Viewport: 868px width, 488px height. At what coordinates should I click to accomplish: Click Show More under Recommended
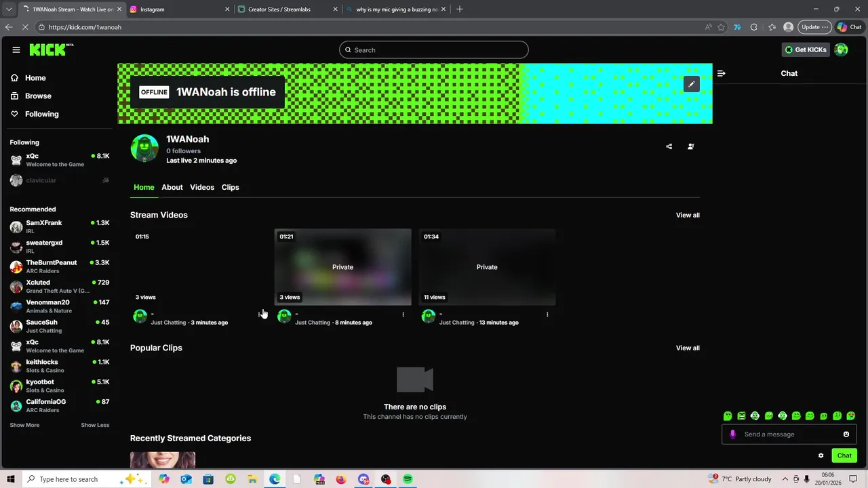[x=24, y=425]
